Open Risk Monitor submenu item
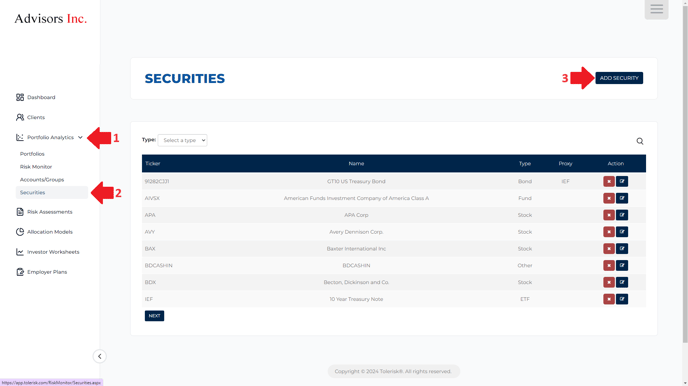This screenshot has width=688, height=386. [36, 167]
